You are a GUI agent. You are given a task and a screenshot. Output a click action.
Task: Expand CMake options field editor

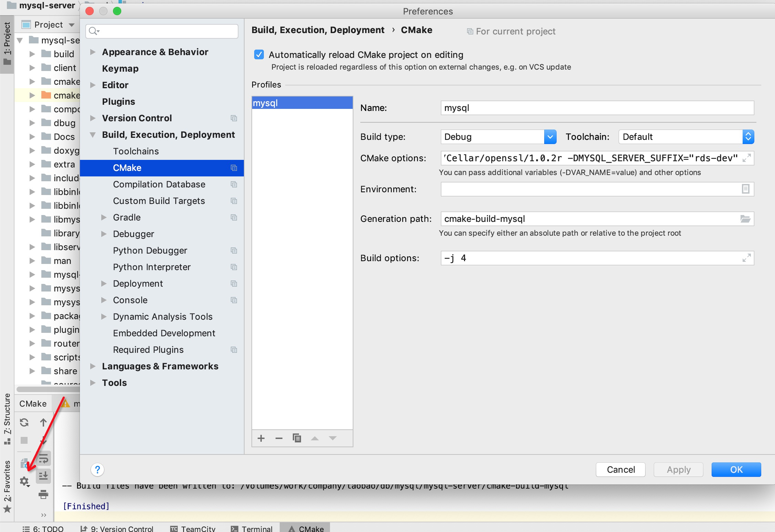tap(746, 158)
